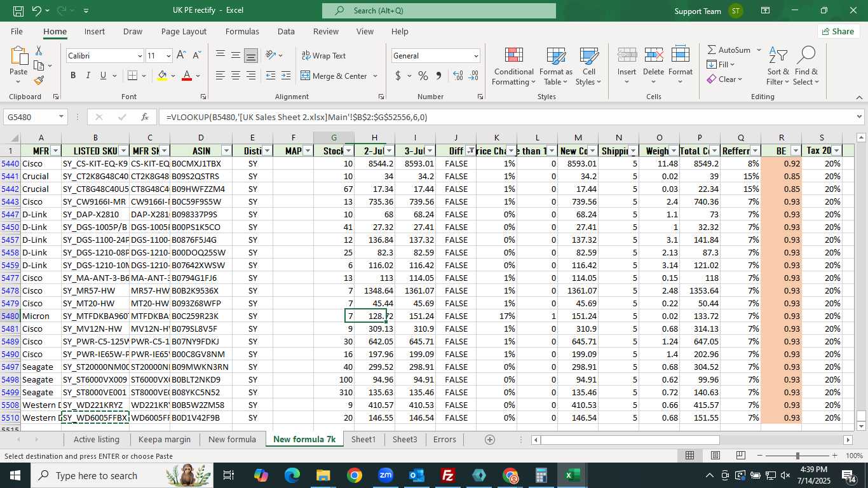Screen dimensions: 868x488
Task: Open the Diff column filter dropdown
Action: [x=470, y=151]
